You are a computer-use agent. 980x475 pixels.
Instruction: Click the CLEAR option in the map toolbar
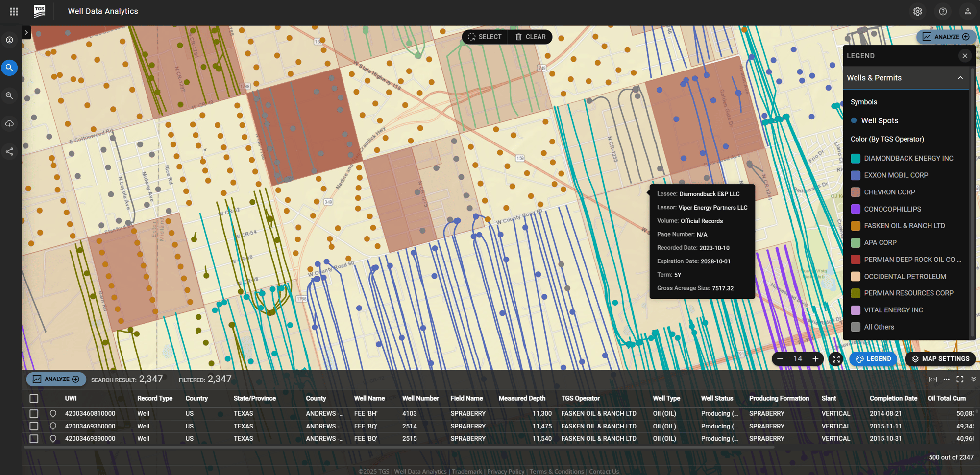530,36
